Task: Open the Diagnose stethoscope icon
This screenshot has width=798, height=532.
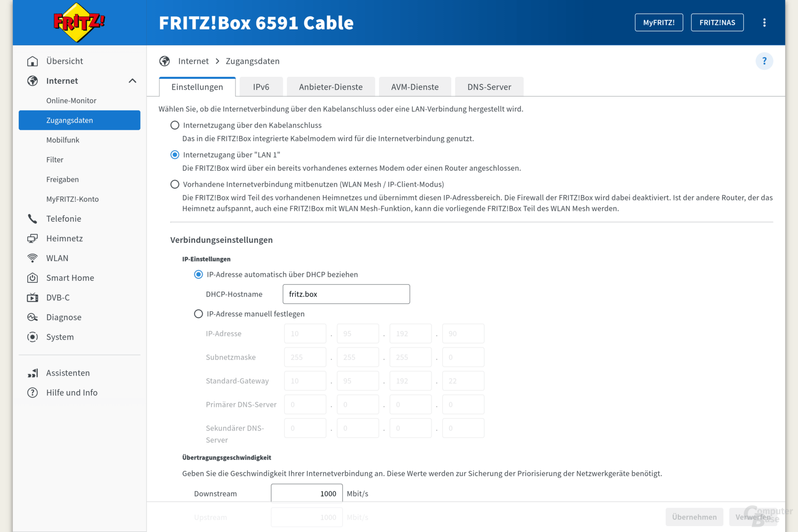Action: click(x=32, y=317)
